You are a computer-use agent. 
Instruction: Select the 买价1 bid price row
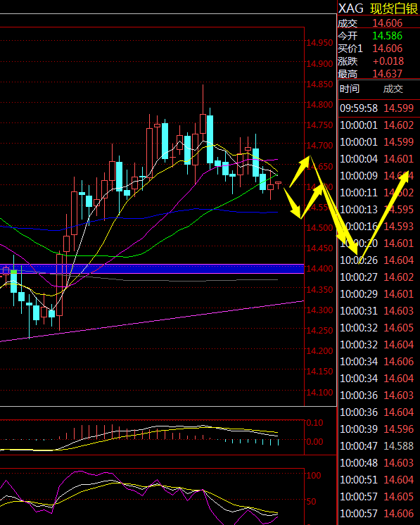pyautogui.click(x=378, y=49)
